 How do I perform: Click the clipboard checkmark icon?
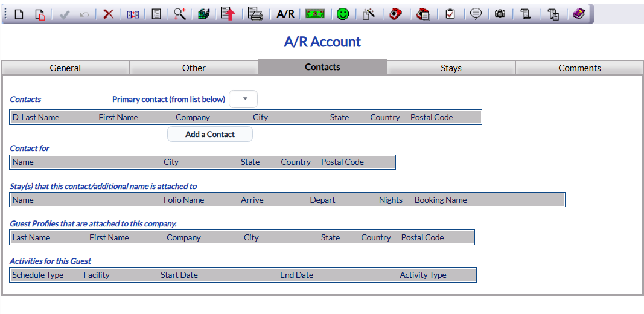click(x=450, y=14)
